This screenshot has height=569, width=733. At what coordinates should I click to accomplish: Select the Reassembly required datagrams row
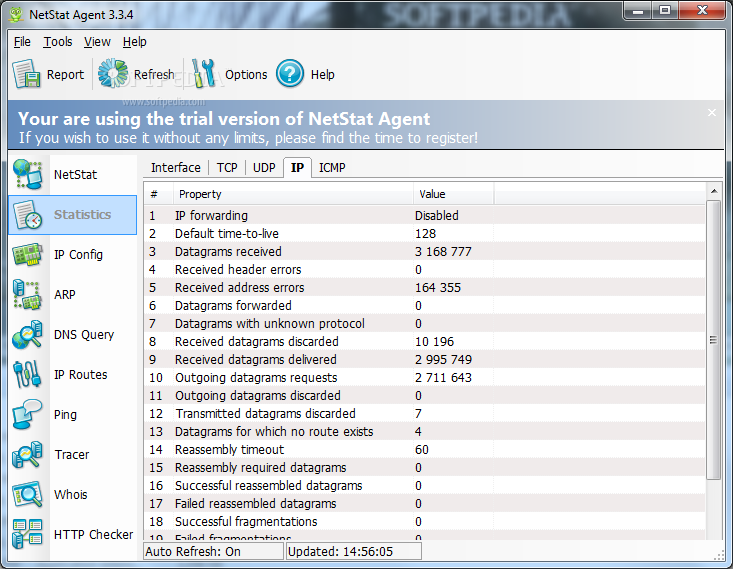(424, 467)
